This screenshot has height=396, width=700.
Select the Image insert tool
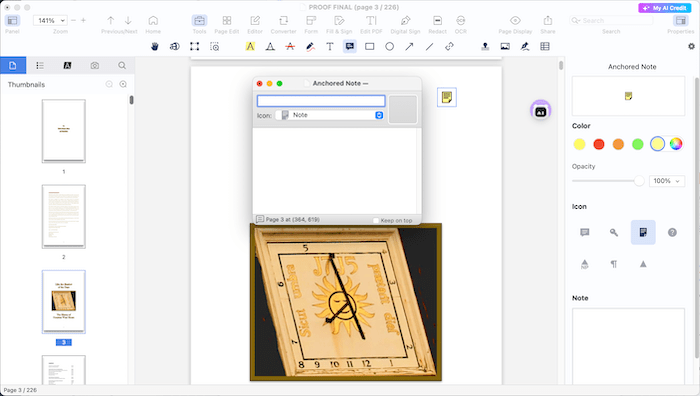coord(505,46)
